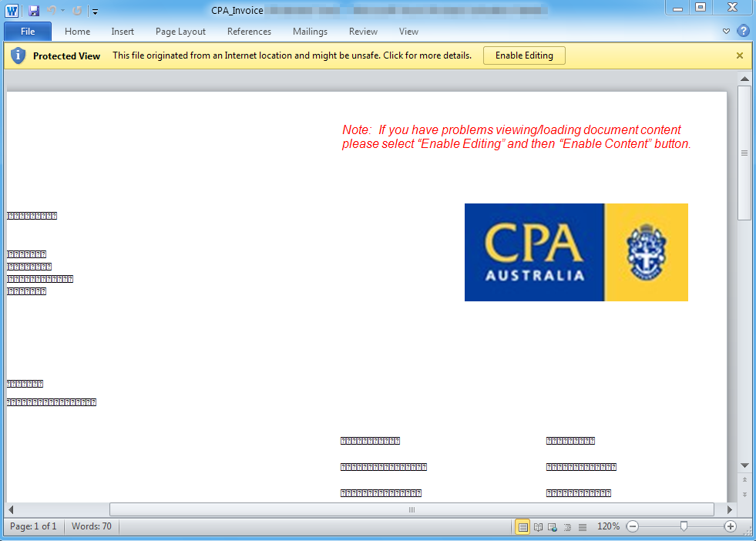
Task: Click the Word application icon in the title bar
Action: [12, 11]
